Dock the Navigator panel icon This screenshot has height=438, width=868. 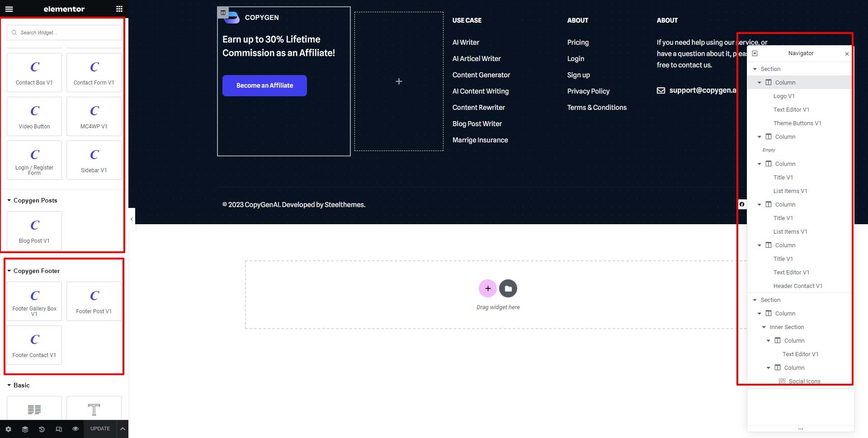pyautogui.click(x=755, y=53)
